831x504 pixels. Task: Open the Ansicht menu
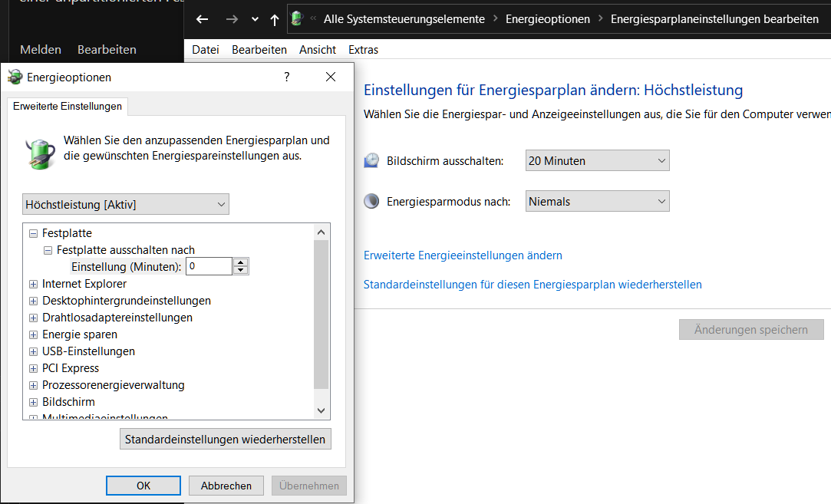318,50
